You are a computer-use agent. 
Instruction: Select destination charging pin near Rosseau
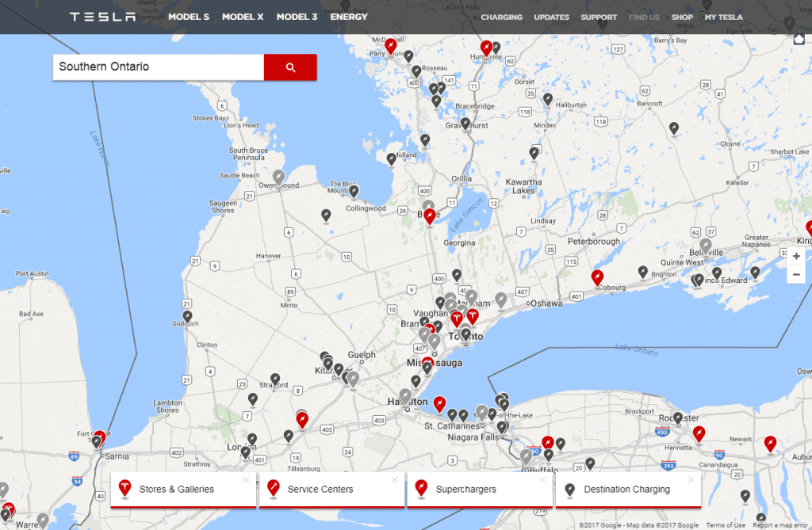click(416, 71)
